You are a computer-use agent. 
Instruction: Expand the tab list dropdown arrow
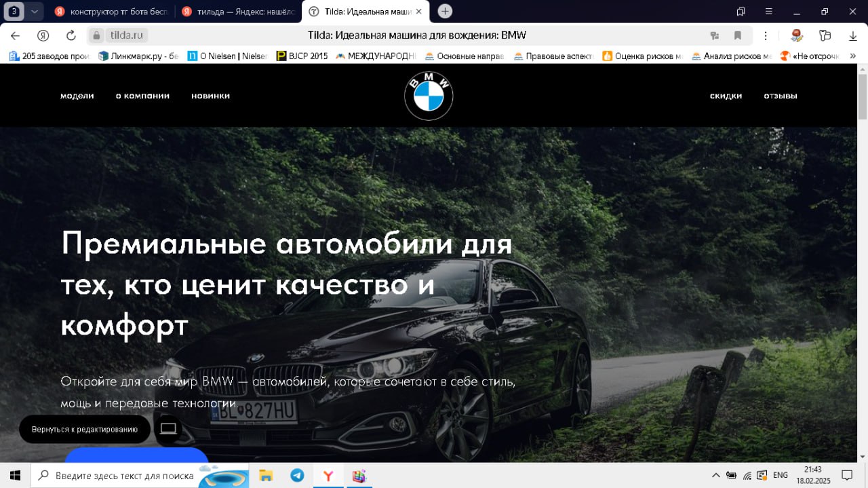coord(34,11)
